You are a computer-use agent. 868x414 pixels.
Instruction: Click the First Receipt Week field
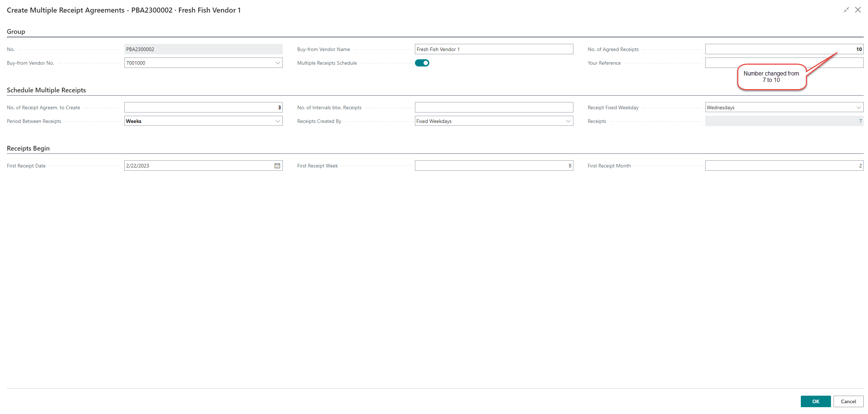(x=494, y=166)
